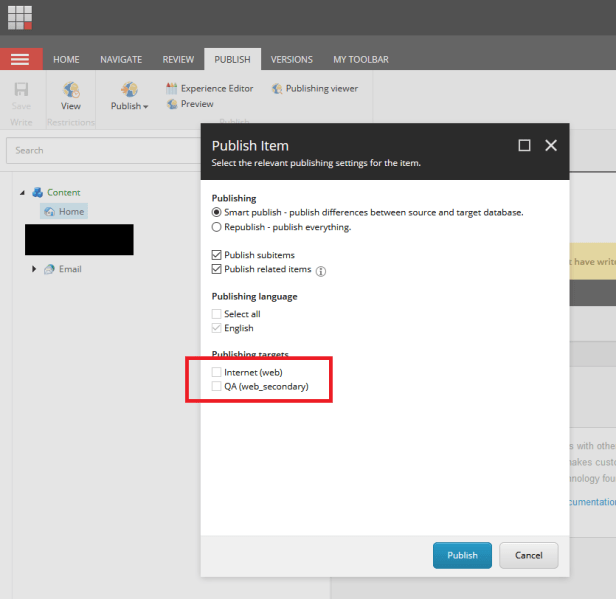
Task: Click the View label in ribbon
Action: pos(71,106)
